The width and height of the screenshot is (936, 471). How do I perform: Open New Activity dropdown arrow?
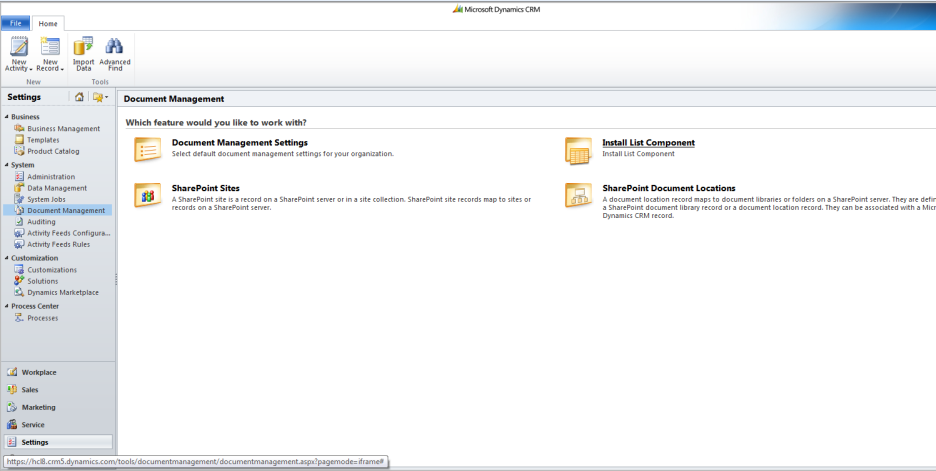(x=30, y=69)
